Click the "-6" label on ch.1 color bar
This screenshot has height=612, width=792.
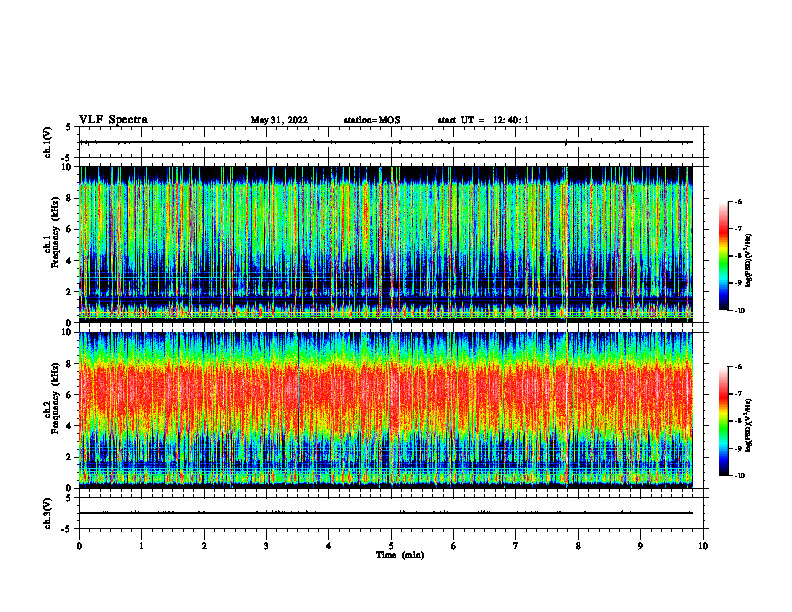coord(738,201)
